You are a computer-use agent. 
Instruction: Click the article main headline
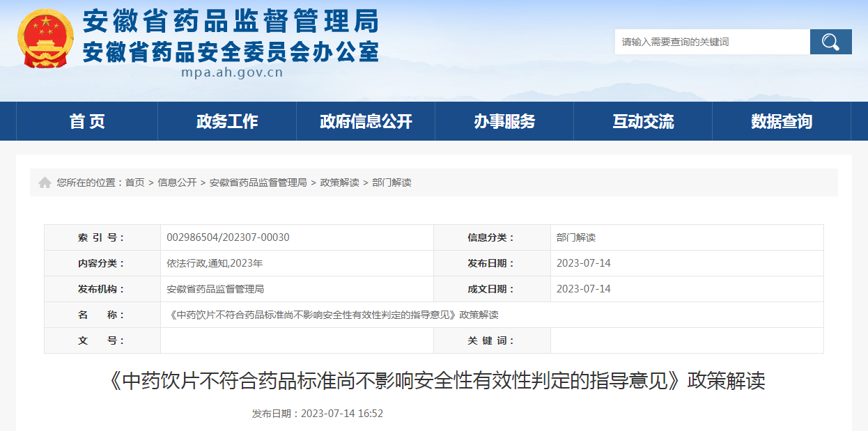tap(434, 381)
